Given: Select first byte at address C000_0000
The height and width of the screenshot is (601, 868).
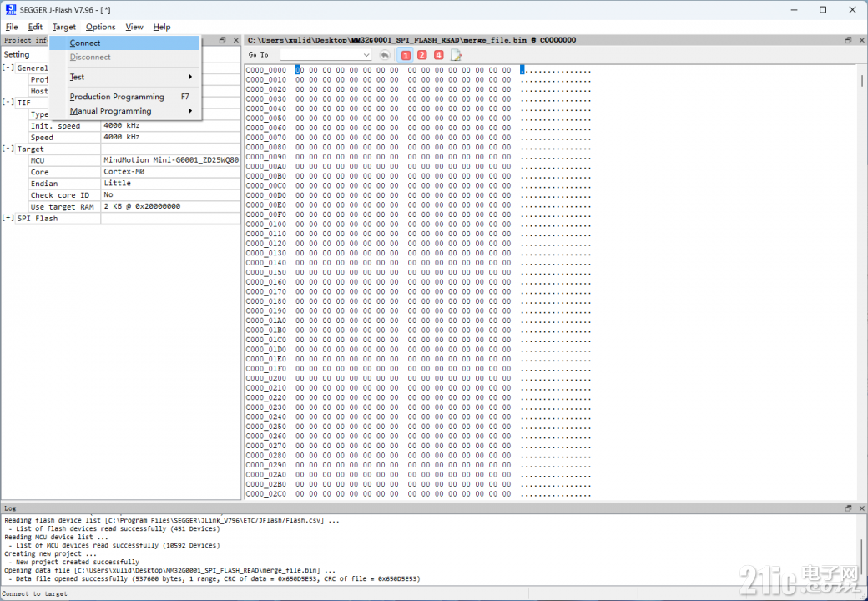Looking at the screenshot, I should point(299,70).
